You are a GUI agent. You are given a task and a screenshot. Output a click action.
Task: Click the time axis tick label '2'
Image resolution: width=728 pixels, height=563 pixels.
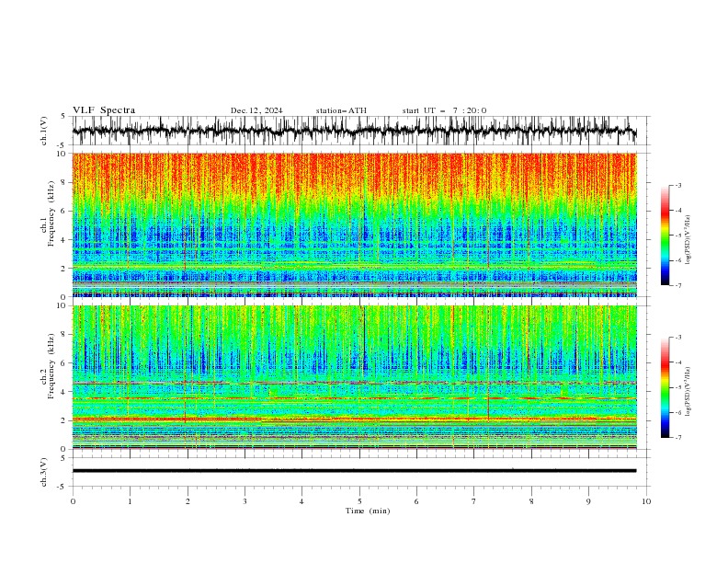coord(188,501)
